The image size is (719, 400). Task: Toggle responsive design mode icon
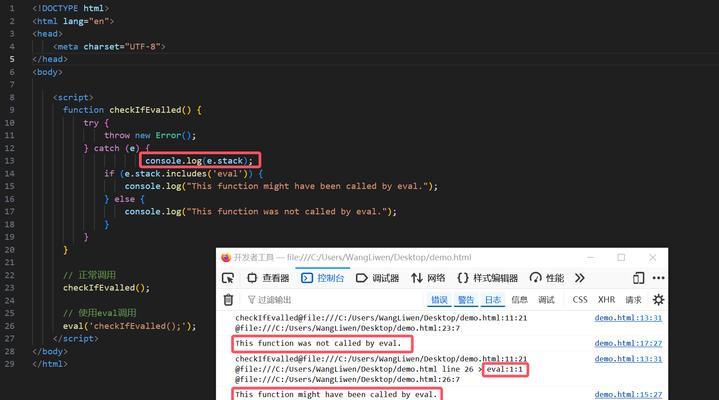(638, 278)
